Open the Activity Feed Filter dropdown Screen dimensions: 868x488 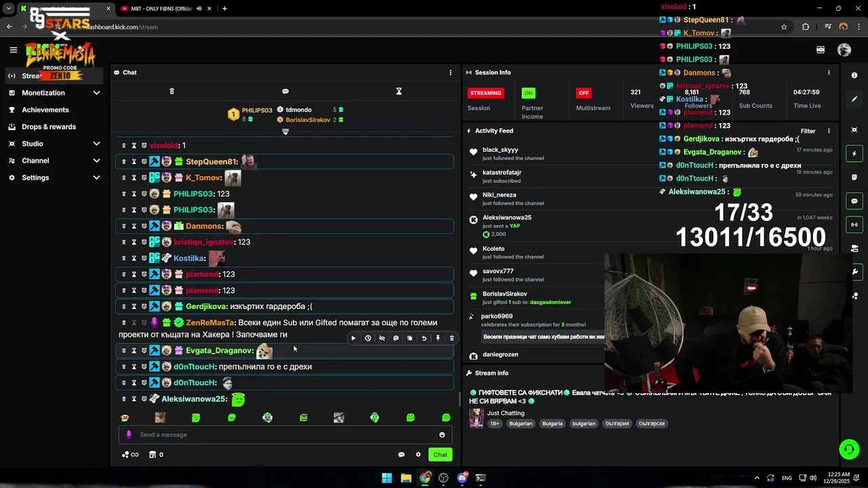(808, 131)
